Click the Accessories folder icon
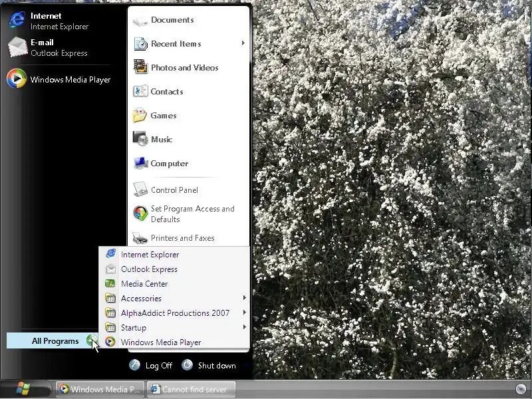532x399 pixels. 110,298
